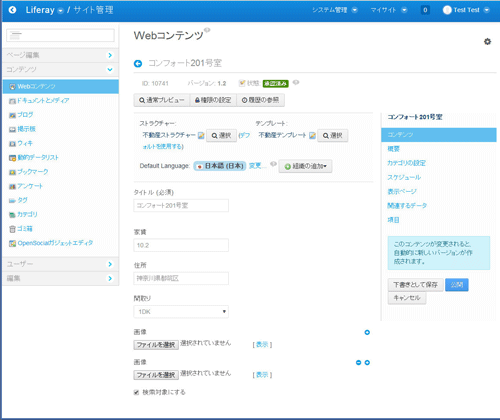Click the 日本語 (日本) language badge
This screenshot has height=420, width=500.
[x=220, y=166]
